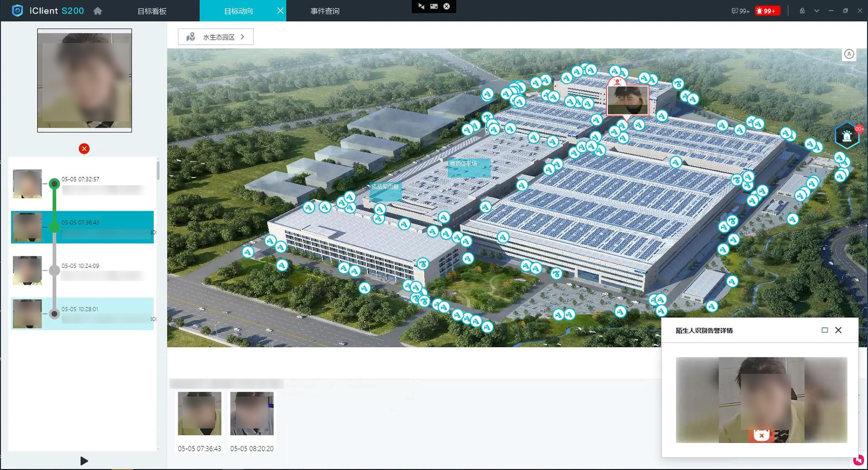Select the 楼顶停车场 map label
The height and width of the screenshot is (470, 868).
[469, 167]
